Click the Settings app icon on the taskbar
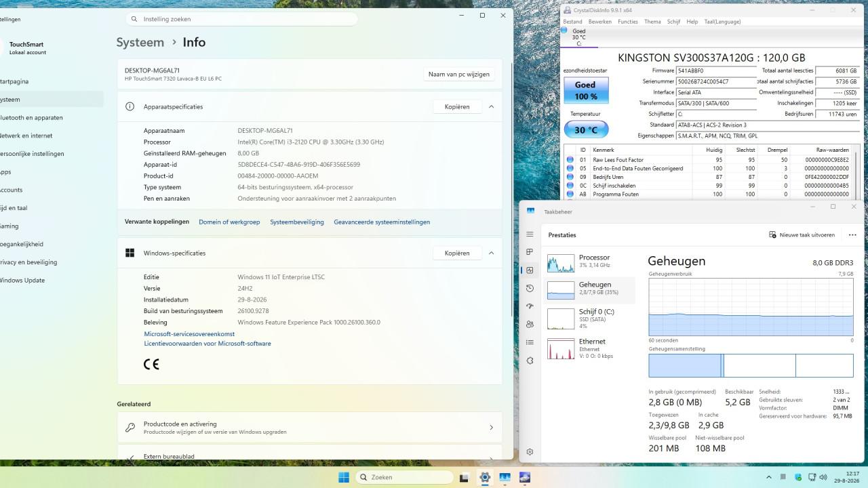The image size is (868, 488). [x=484, y=477]
